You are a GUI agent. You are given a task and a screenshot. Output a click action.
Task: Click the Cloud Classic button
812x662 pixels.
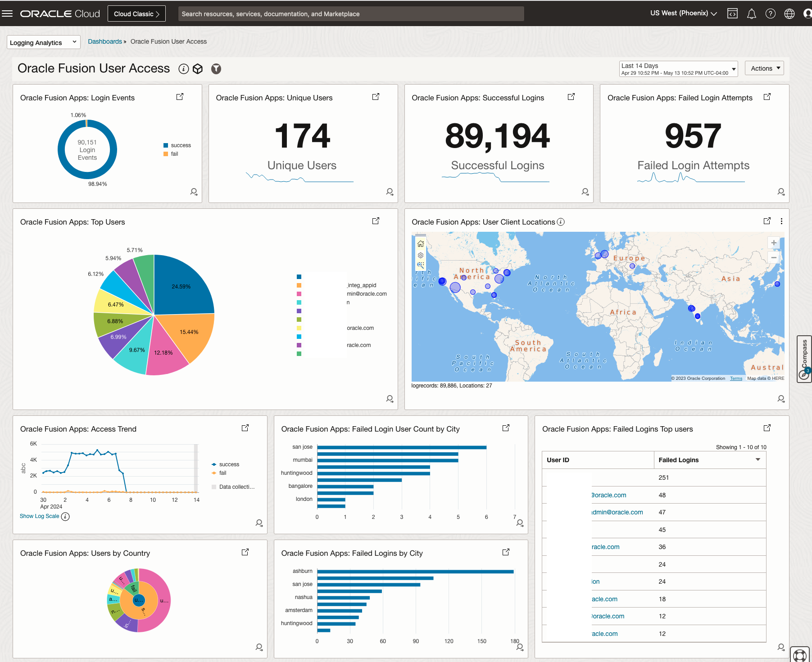[x=136, y=14]
